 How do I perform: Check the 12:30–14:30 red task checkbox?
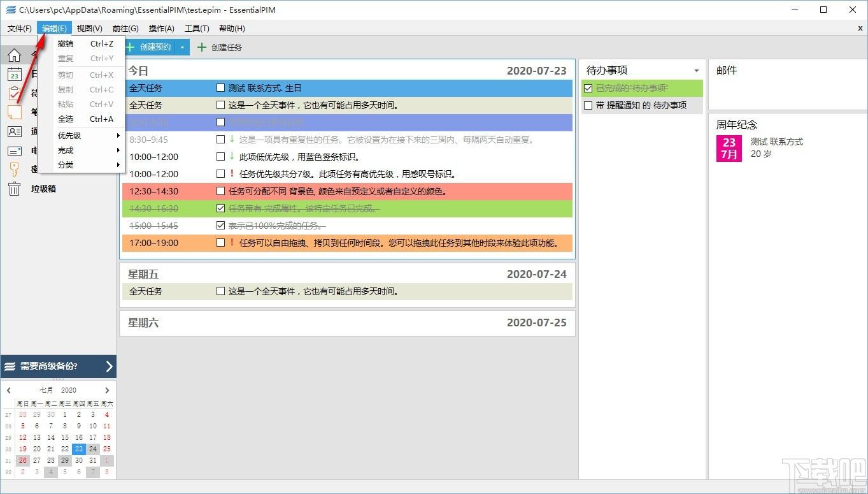coord(220,191)
